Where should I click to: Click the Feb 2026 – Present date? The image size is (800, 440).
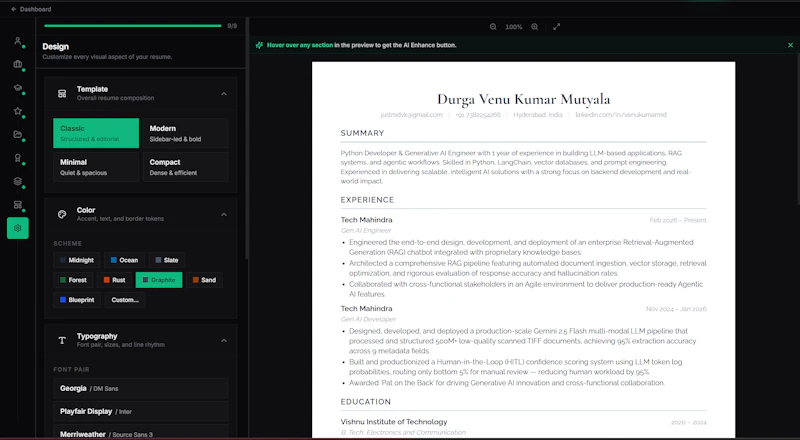[x=678, y=220]
